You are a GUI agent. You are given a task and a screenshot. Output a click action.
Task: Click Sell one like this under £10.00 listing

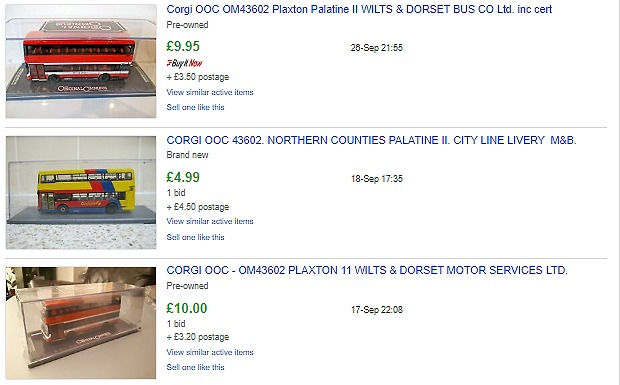pos(195,367)
